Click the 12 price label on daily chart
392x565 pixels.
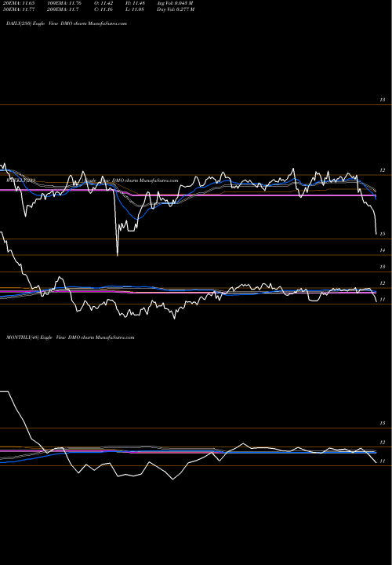click(x=383, y=170)
